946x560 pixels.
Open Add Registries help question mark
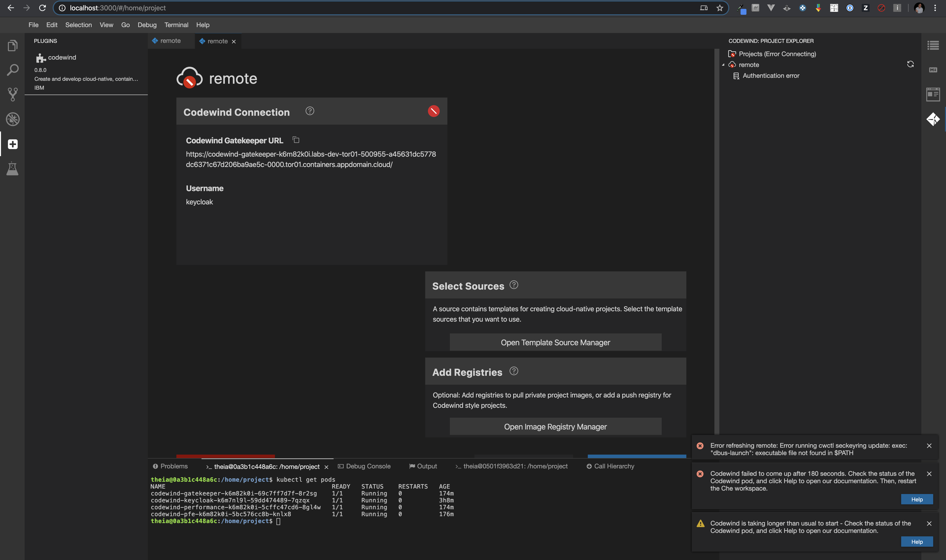[514, 371]
